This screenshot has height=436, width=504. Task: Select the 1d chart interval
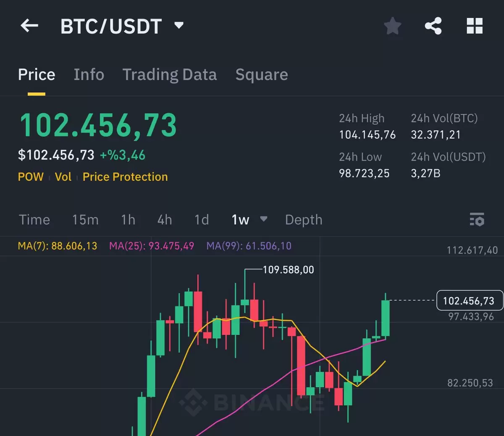click(202, 220)
